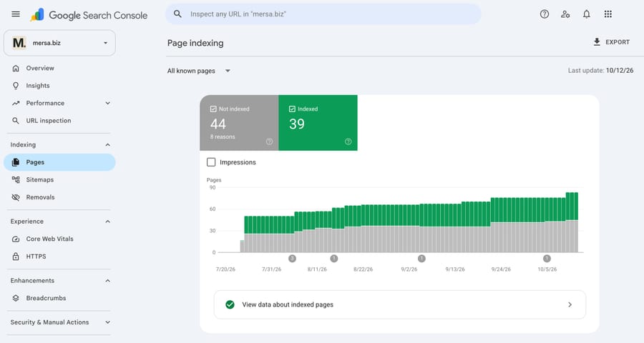
Task: Click the Overview home icon
Action: 16,68
